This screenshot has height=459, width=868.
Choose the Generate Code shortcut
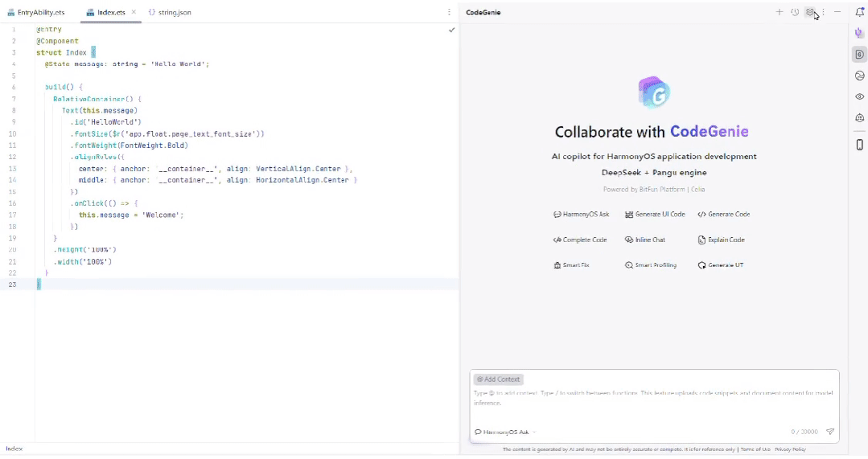724,215
